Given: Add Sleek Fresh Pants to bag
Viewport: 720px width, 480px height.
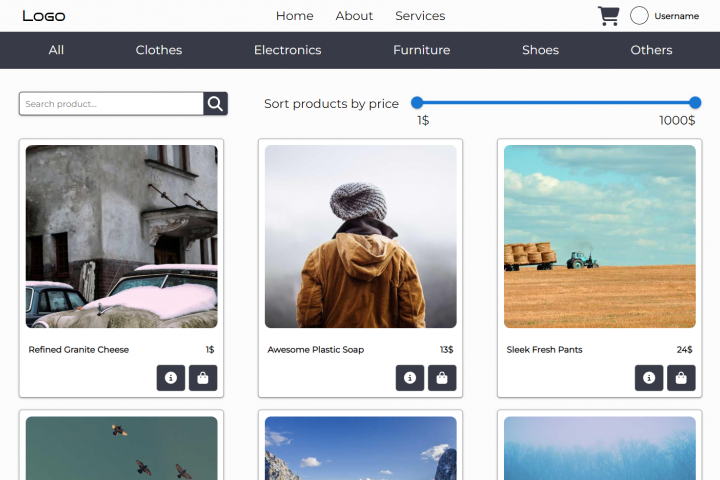Looking at the screenshot, I should pos(681,378).
